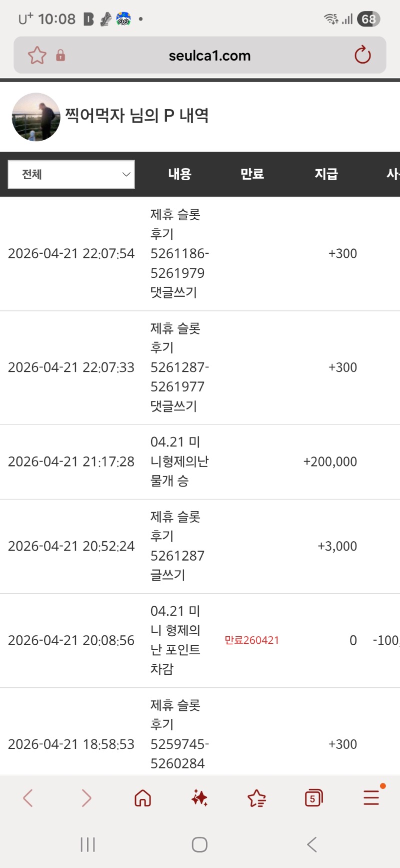Image resolution: width=400 pixels, height=868 pixels.
Task: Go forward with browser right arrow
Action: tap(86, 798)
